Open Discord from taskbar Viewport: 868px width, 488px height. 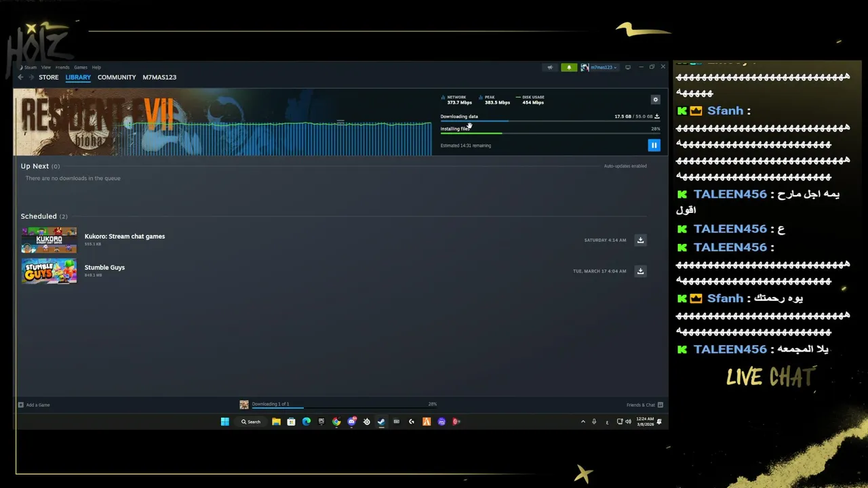point(351,422)
